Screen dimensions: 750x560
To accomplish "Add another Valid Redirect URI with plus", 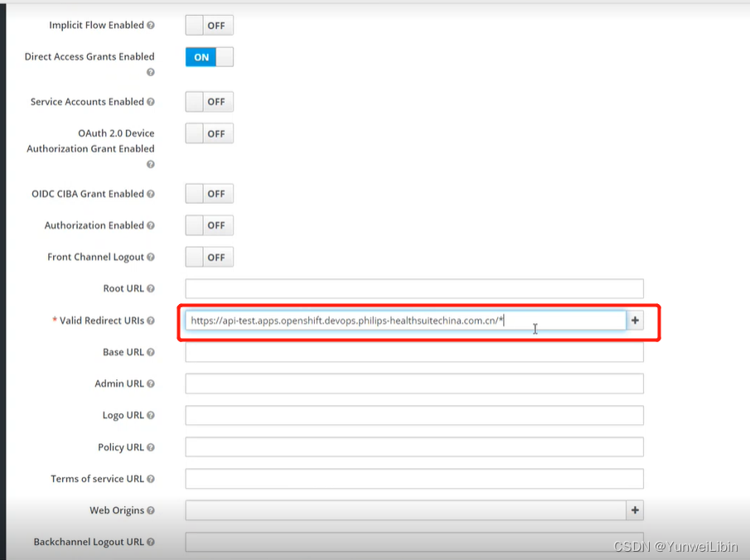I will click(x=635, y=321).
